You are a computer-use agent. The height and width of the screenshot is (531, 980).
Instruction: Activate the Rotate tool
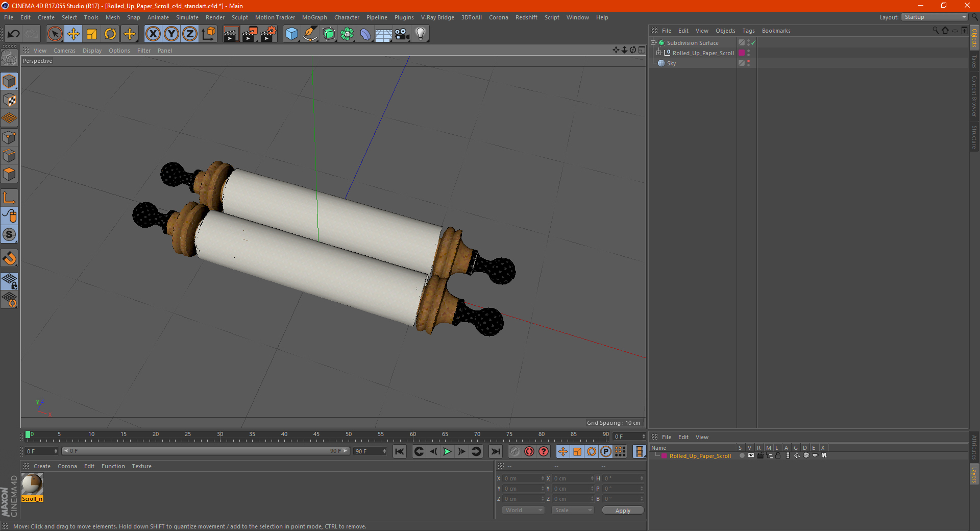click(110, 34)
